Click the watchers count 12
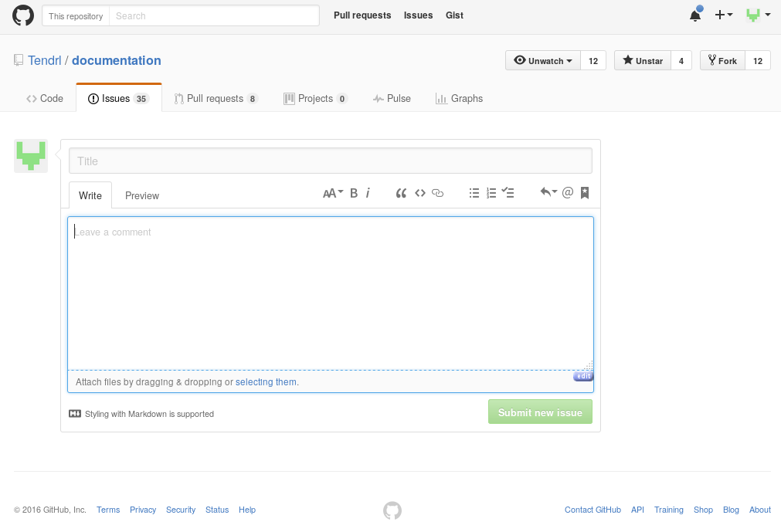This screenshot has height=532, width=781. click(x=593, y=61)
